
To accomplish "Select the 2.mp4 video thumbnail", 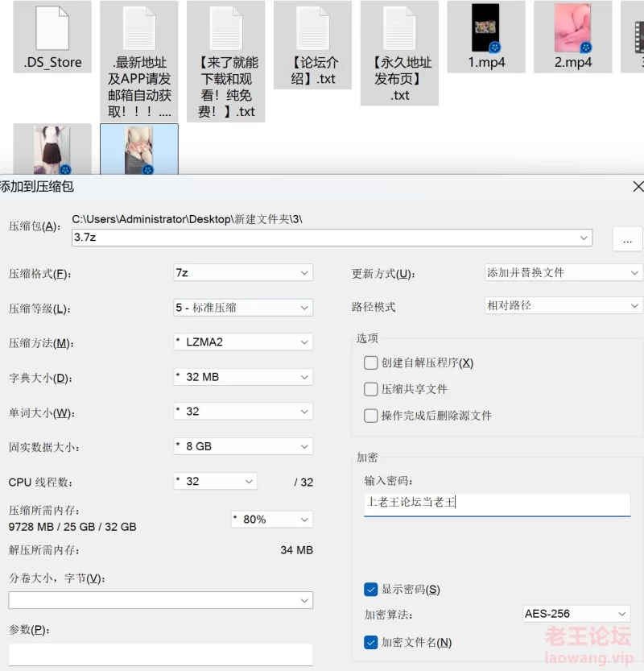I will coord(572,27).
